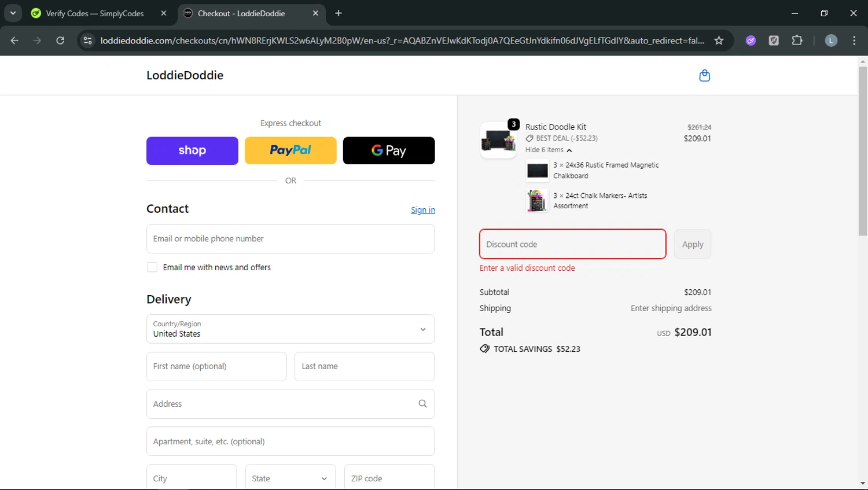Click the Delivery section heading
This screenshot has width=868, height=490.
168,299
